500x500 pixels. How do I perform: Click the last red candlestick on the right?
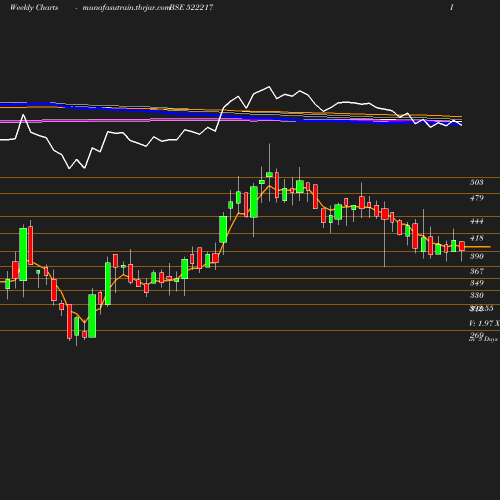(462, 246)
